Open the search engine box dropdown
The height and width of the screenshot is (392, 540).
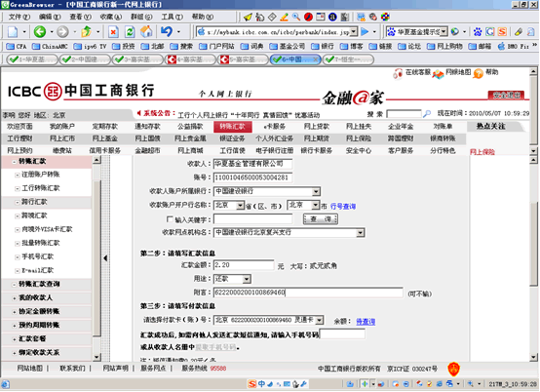click(x=444, y=32)
